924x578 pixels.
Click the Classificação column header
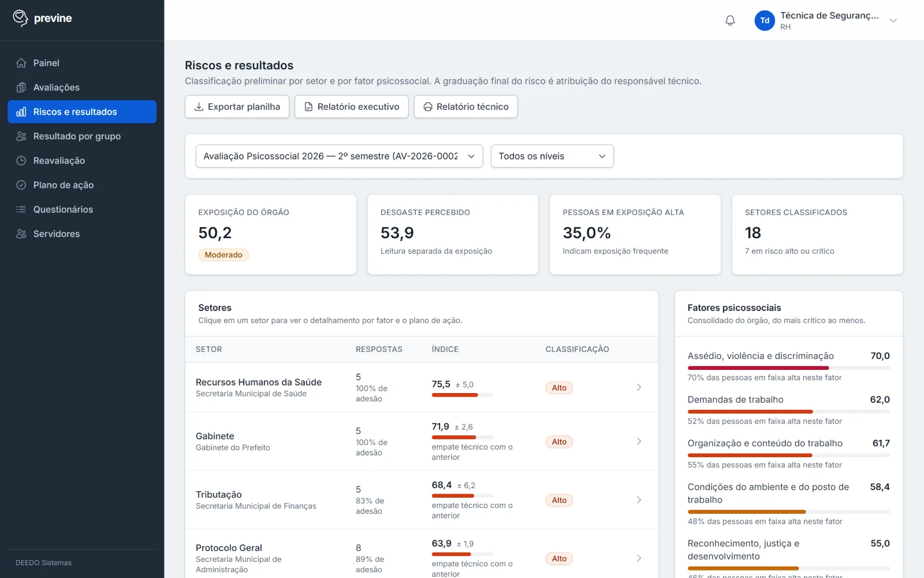577,350
